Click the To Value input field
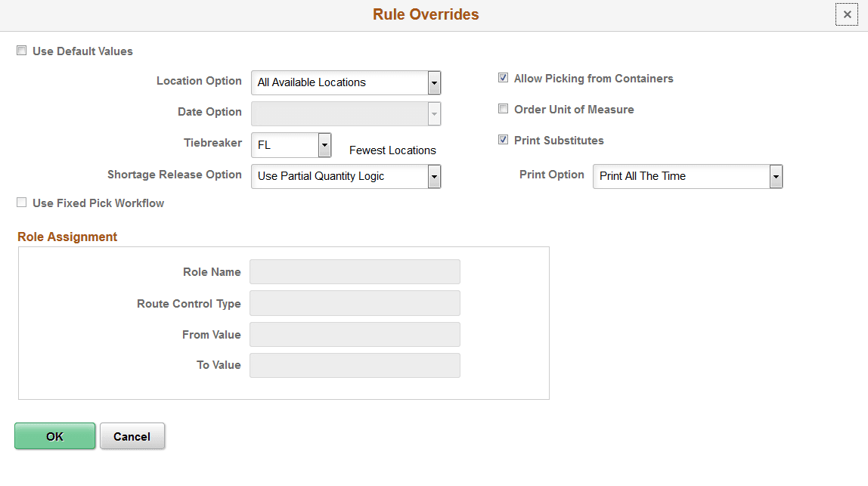Screen dimensions: 868x486 (355, 365)
